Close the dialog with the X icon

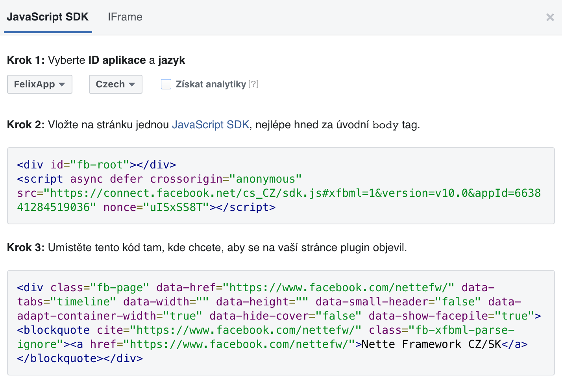coord(550,17)
